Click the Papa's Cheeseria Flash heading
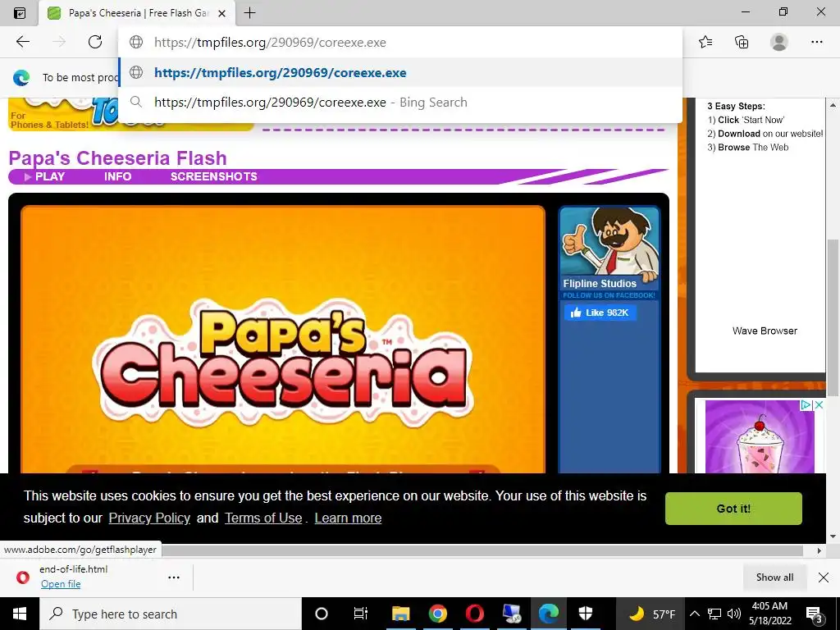Screen dimensions: 840x630 click(x=118, y=158)
